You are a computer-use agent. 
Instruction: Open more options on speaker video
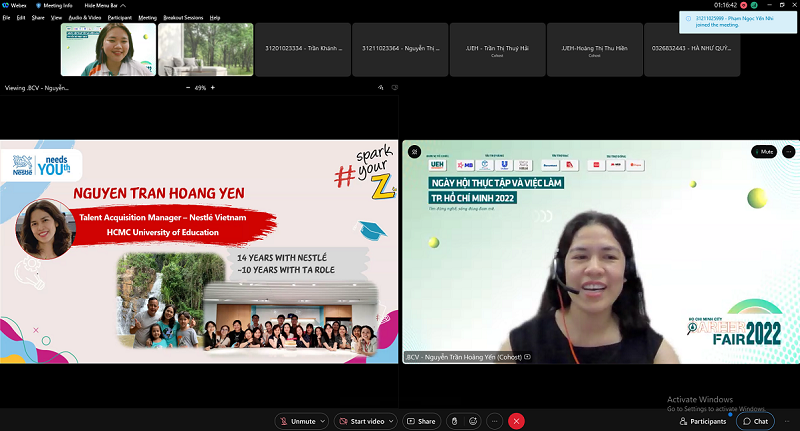point(788,151)
